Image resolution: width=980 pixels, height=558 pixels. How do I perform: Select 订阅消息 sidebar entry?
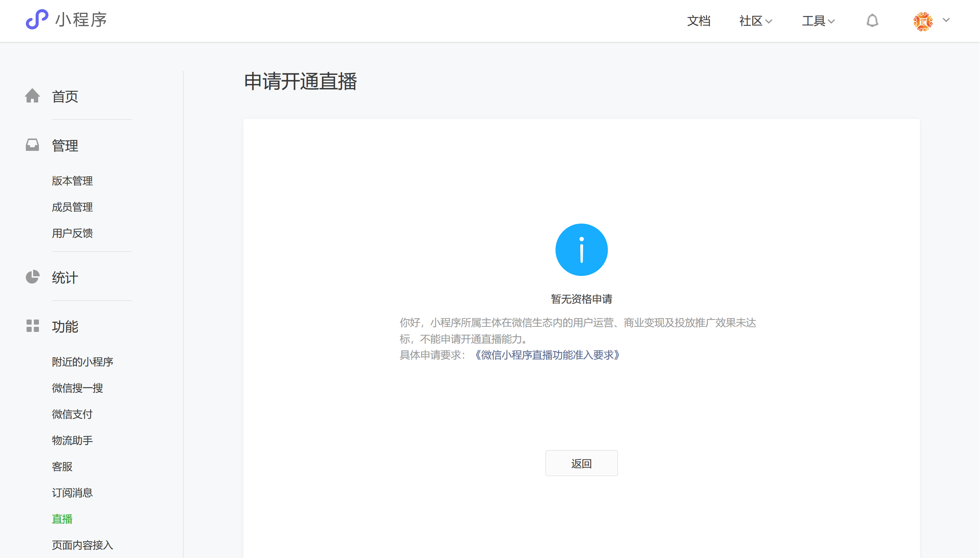click(72, 493)
